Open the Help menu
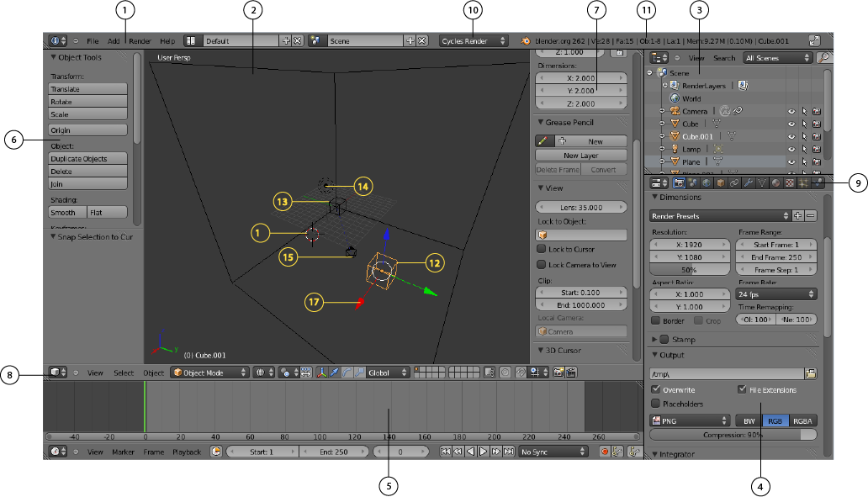The image size is (868, 497). 167,41
